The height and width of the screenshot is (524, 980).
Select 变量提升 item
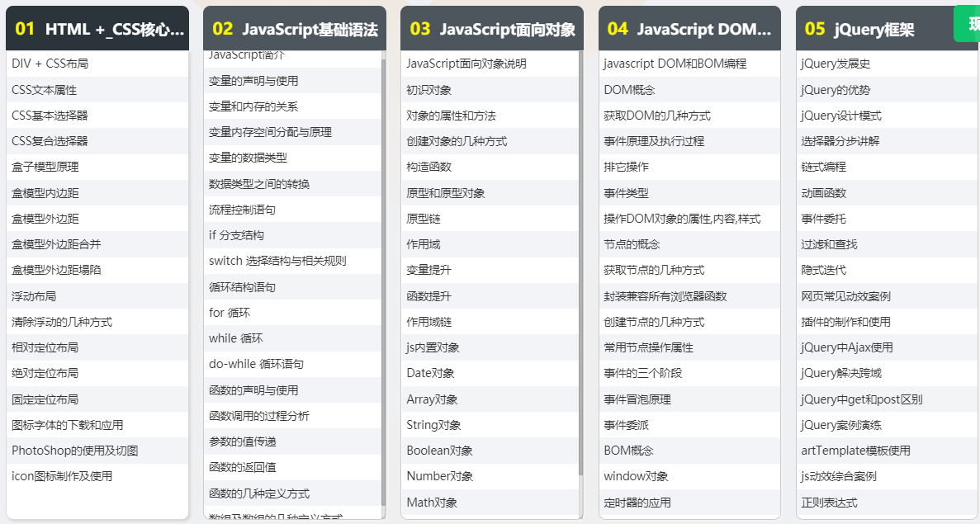[490, 270]
